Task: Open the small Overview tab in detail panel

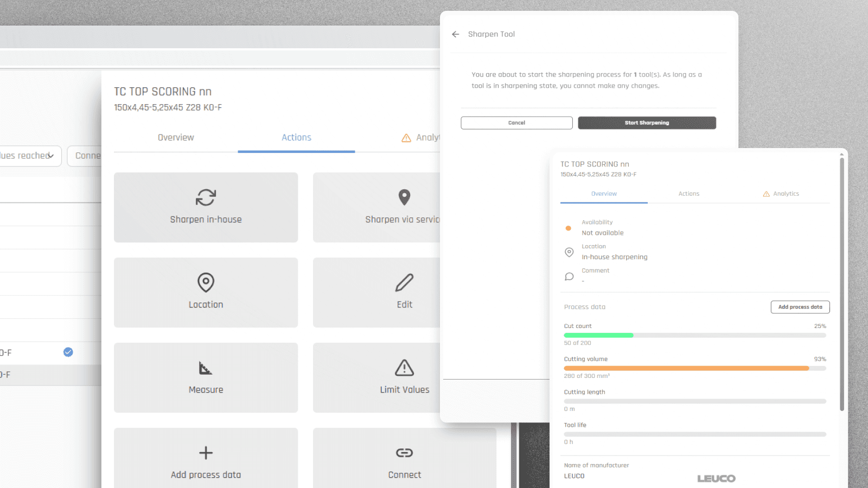Action: pyautogui.click(x=604, y=194)
